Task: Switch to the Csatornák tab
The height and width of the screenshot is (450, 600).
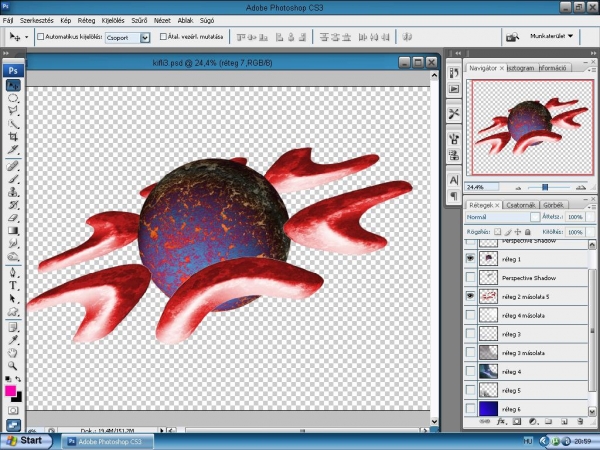Action: point(520,205)
